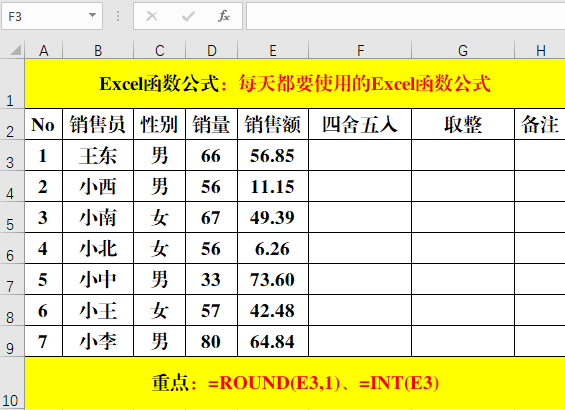Image resolution: width=565 pixels, height=410 pixels.
Task: Click the formula bar resize dots handle
Action: (x=118, y=16)
